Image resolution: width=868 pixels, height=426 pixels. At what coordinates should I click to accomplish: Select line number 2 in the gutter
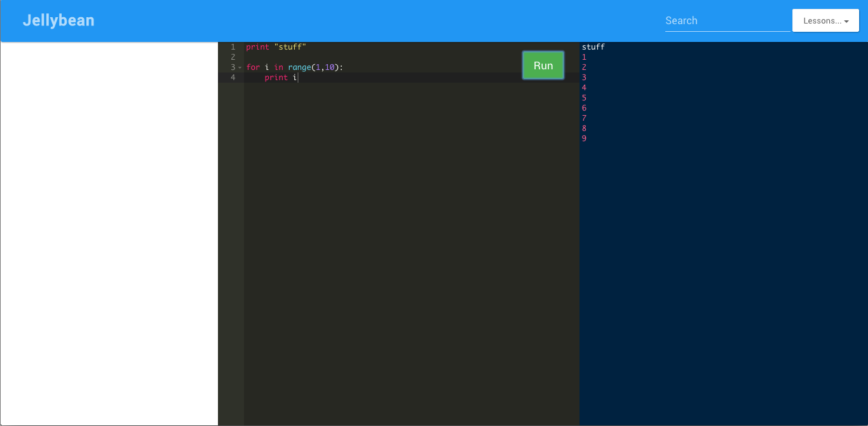233,57
